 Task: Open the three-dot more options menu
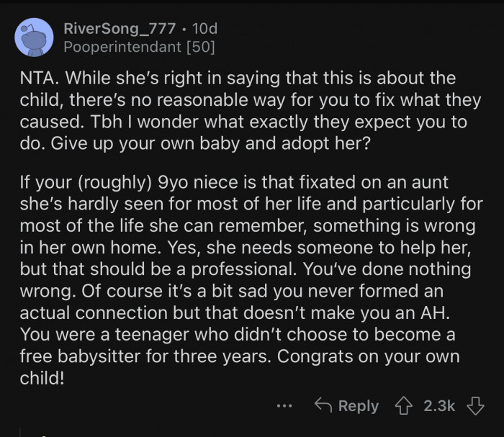pyautogui.click(x=284, y=406)
